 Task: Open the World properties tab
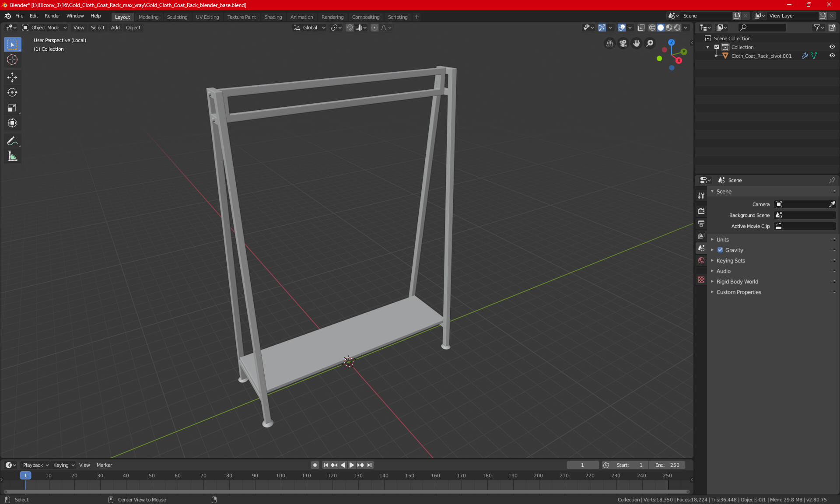point(701,260)
